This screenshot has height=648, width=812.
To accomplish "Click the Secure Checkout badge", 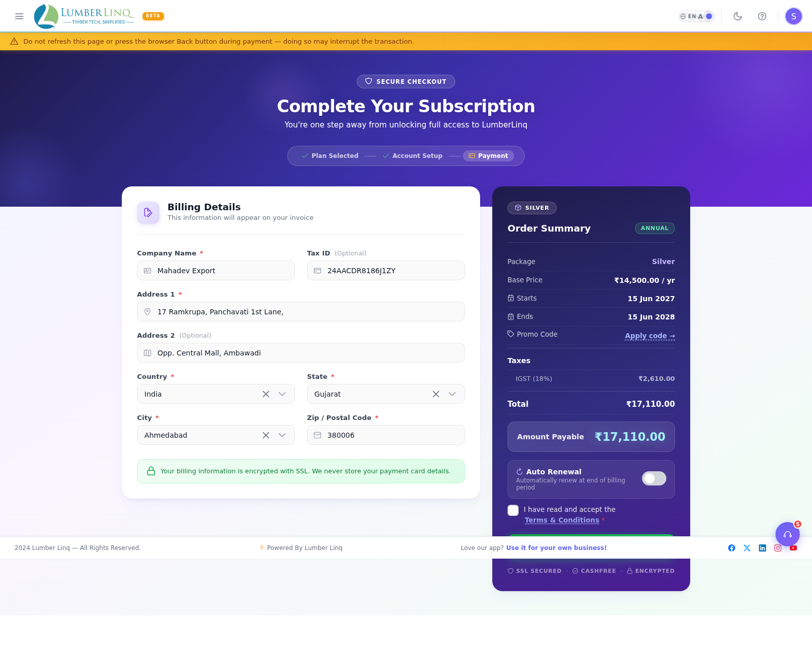I will 406,82.
